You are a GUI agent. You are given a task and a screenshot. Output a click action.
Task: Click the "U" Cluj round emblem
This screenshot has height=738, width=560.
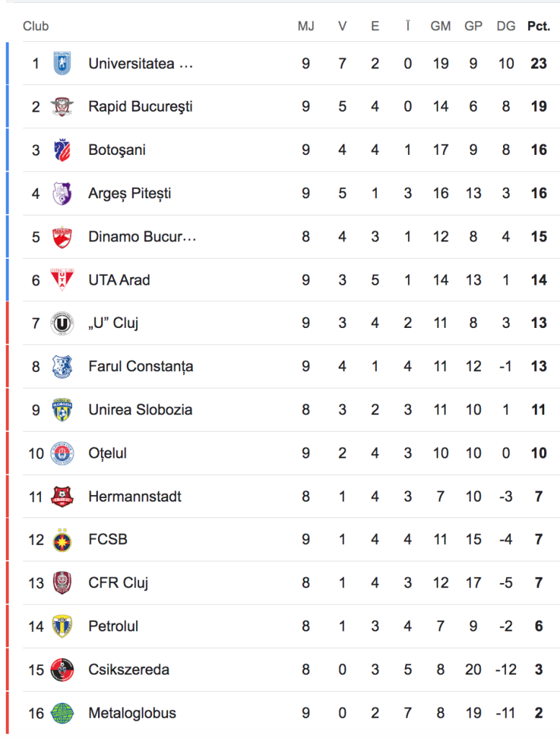[62, 323]
